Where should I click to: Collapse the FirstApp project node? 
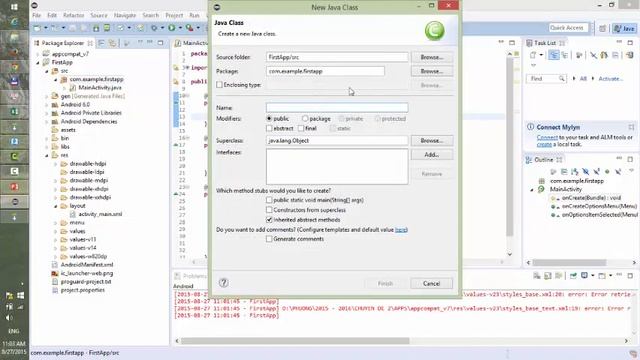(x=38, y=62)
